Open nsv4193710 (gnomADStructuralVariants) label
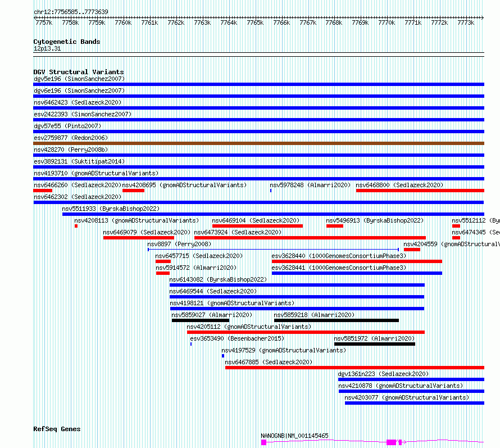This screenshot has height=448, width=500. (96, 173)
